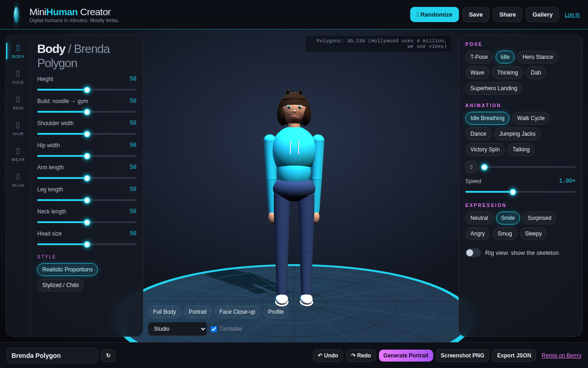Image resolution: width=588 pixels, height=368 pixels.
Task: Select the Superhero Landing pose
Action: click(494, 88)
